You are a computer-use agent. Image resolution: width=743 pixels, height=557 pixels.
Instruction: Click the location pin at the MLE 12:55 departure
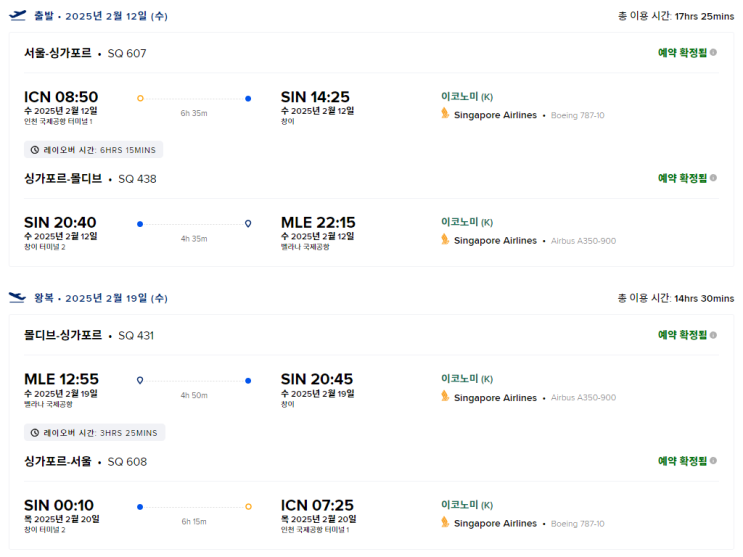[140, 380]
